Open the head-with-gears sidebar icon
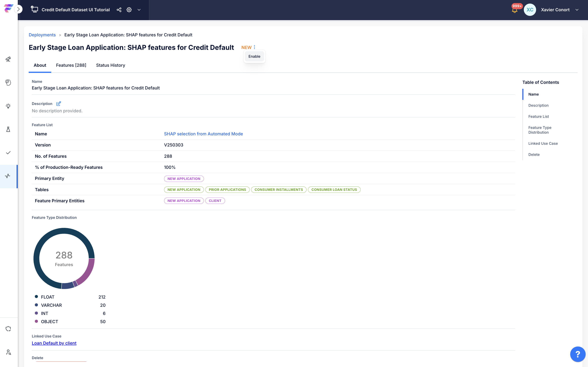 (8, 82)
